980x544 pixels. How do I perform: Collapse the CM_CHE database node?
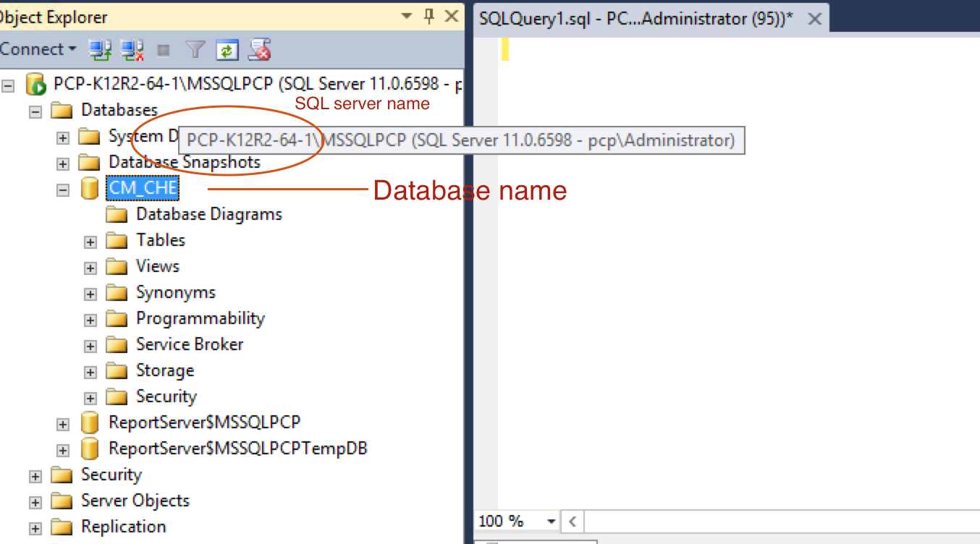[62, 188]
